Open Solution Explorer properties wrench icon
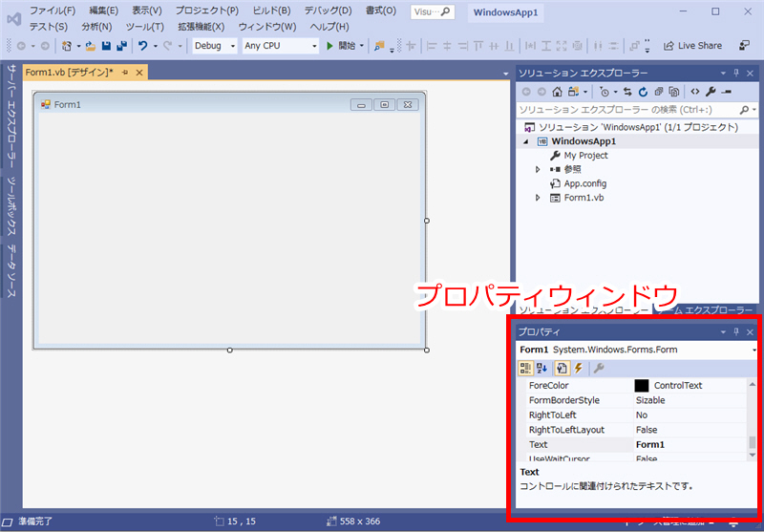This screenshot has width=764, height=532. tap(711, 92)
